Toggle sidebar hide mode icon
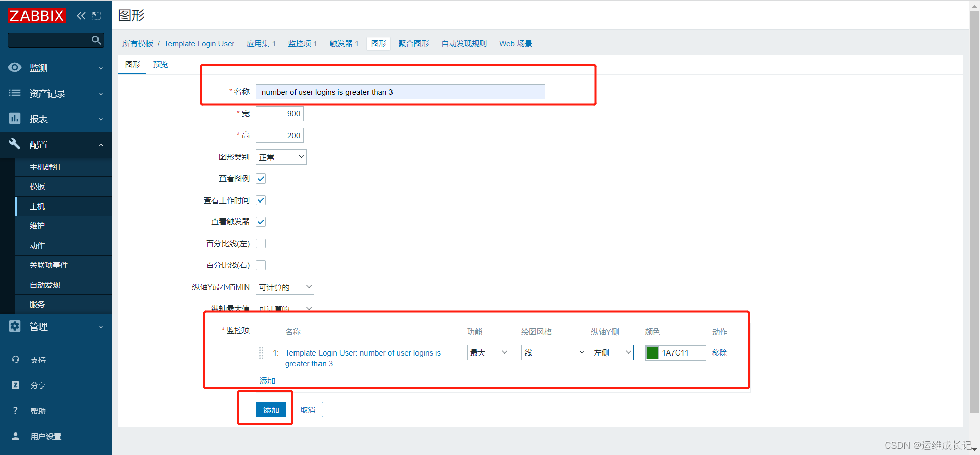 tap(96, 16)
